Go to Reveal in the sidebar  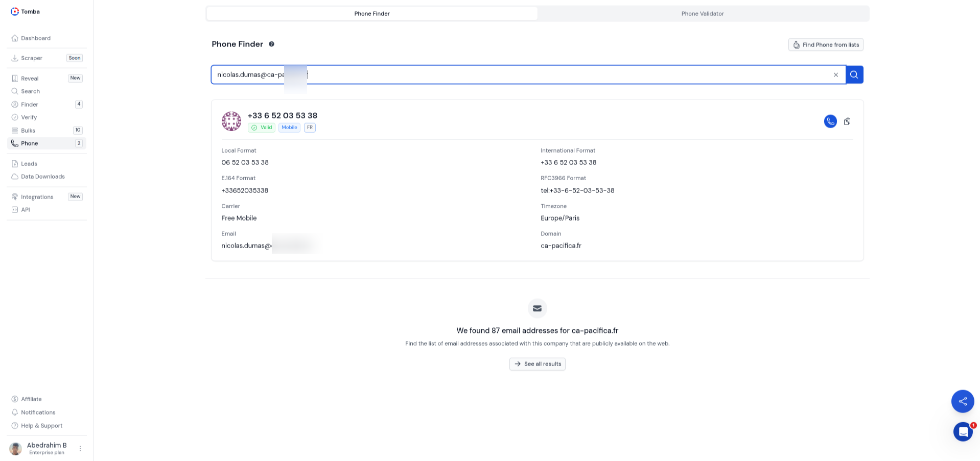point(30,79)
